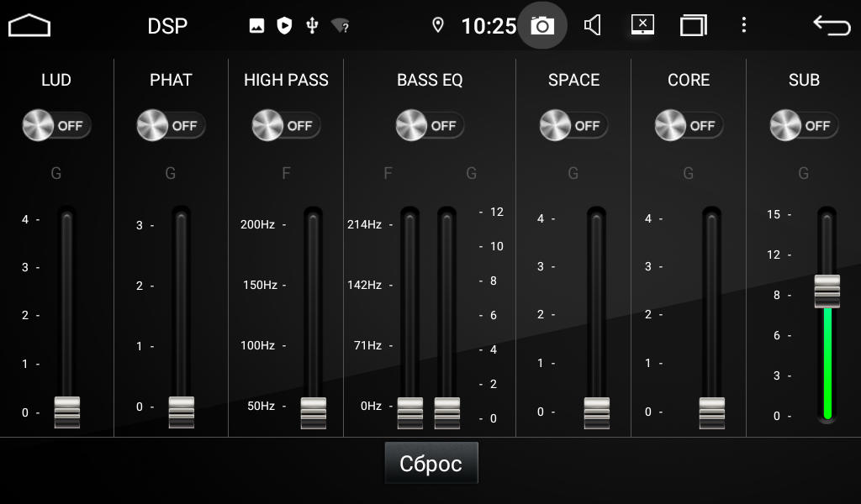Open the three-dot overflow menu

coord(743,25)
